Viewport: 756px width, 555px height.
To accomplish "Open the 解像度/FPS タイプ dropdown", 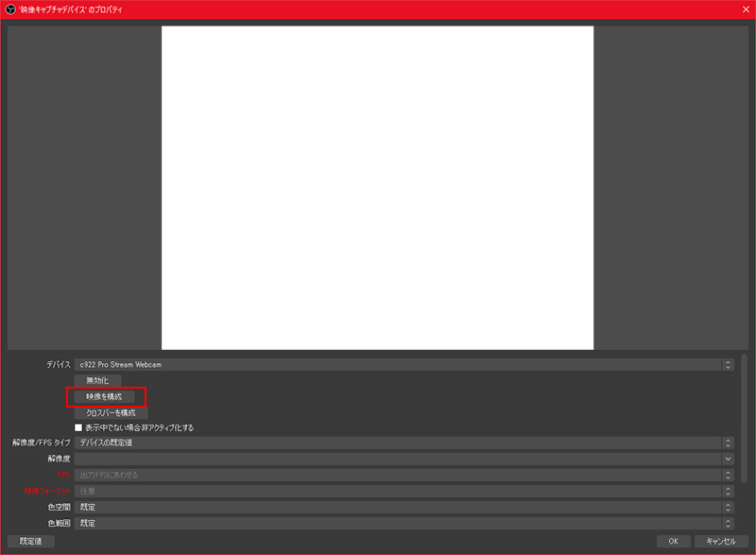I will (x=404, y=442).
